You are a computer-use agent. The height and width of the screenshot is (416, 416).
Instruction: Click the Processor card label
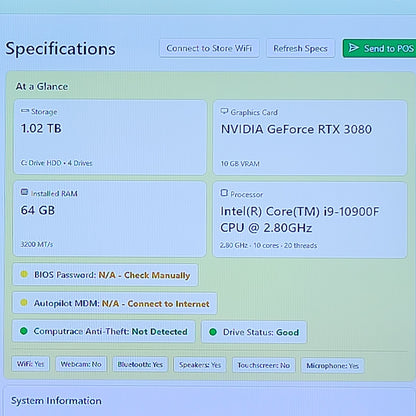247,194
